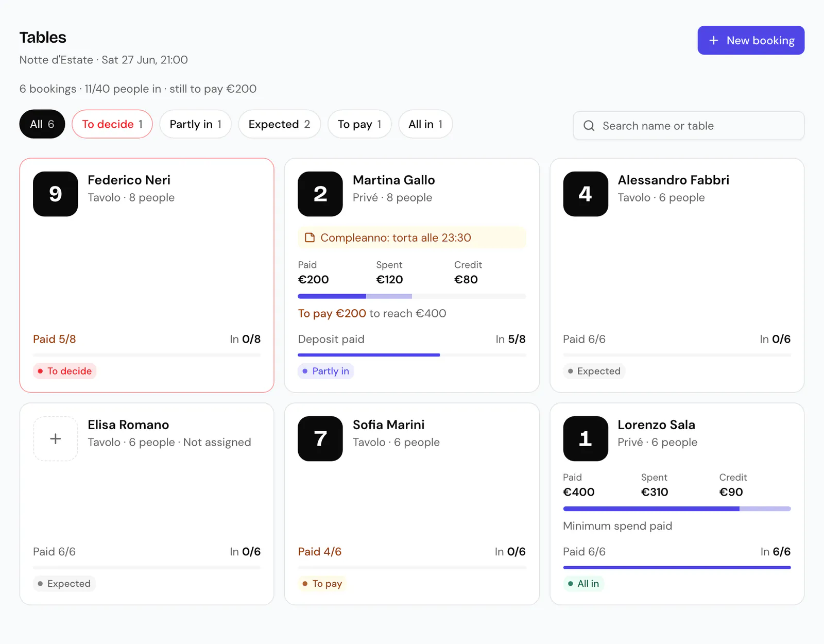Click the search magnifier icon
This screenshot has height=644, width=824.
click(589, 126)
